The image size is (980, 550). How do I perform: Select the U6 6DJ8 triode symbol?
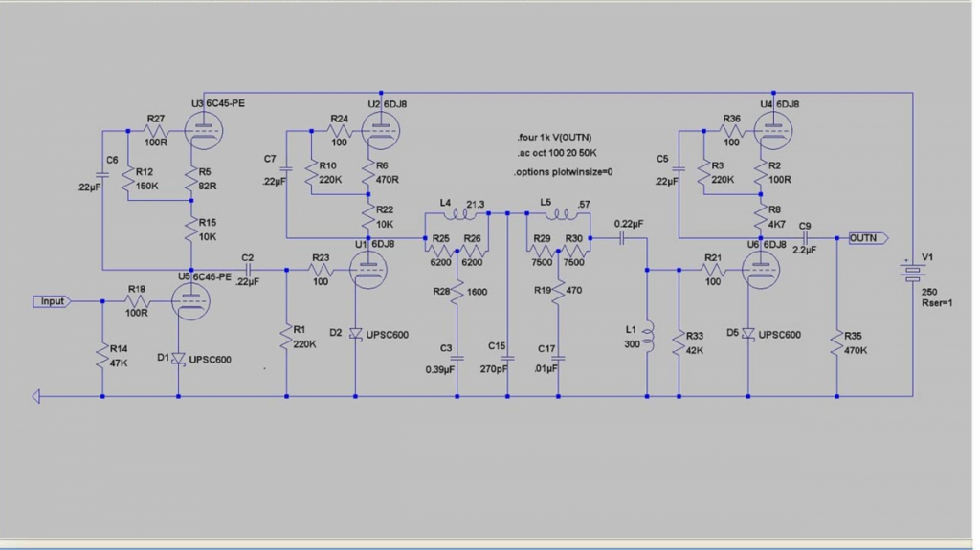point(761,270)
